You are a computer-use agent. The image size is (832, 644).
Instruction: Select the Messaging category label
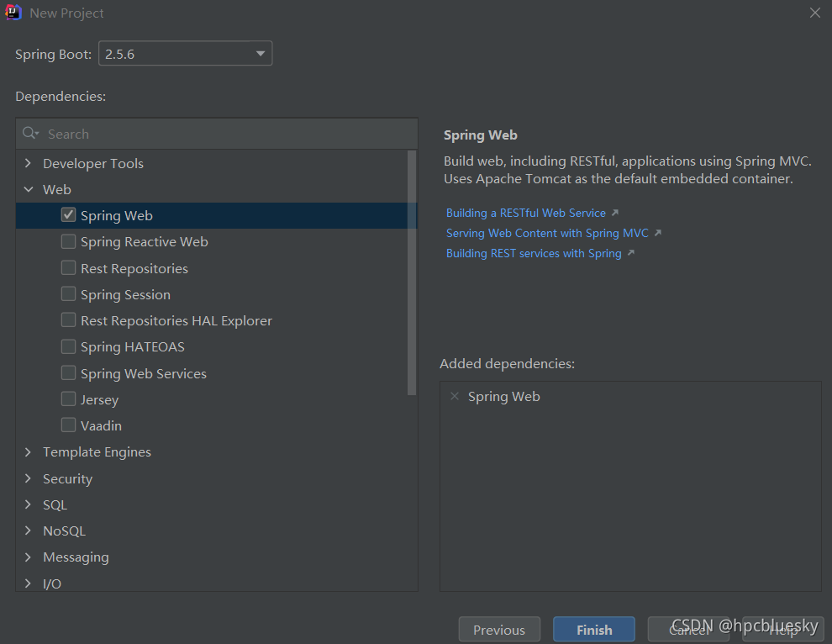point(76,557)
